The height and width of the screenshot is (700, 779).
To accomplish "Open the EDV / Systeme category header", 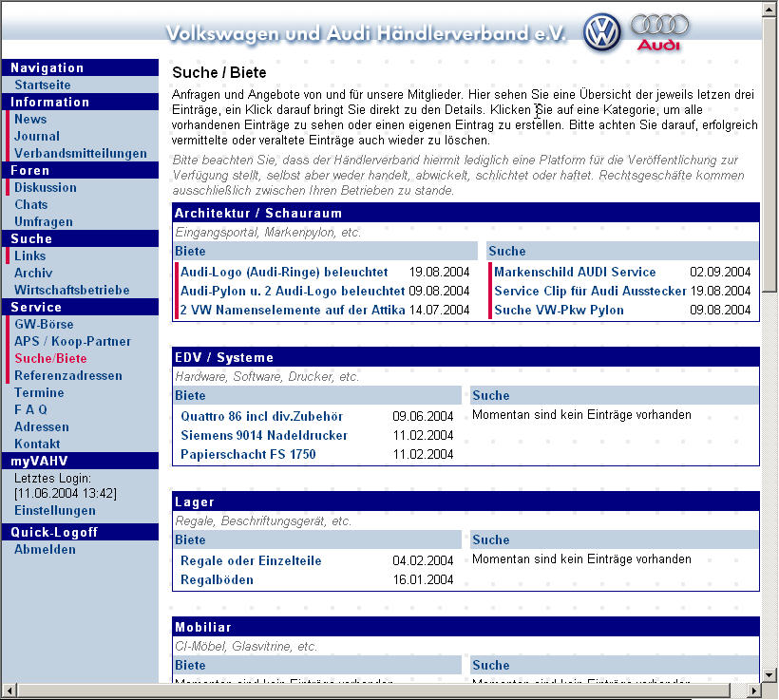I will [x=224, y=358].
